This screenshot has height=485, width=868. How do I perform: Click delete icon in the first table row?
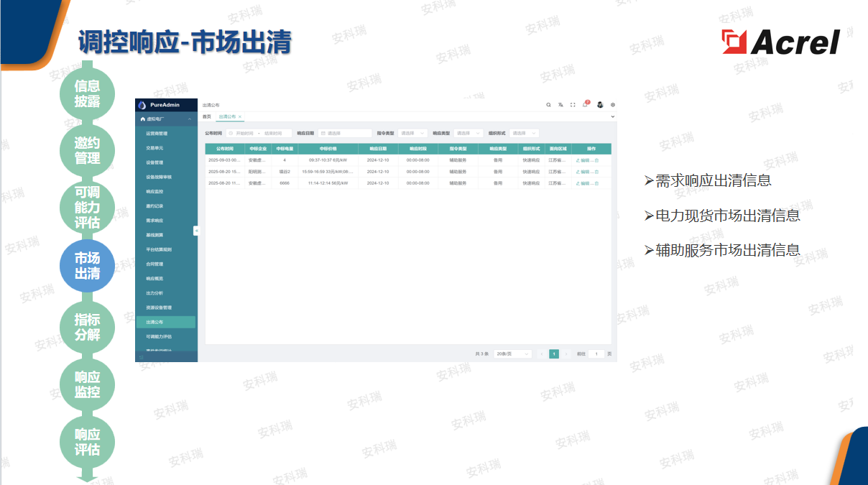(596, 161)
